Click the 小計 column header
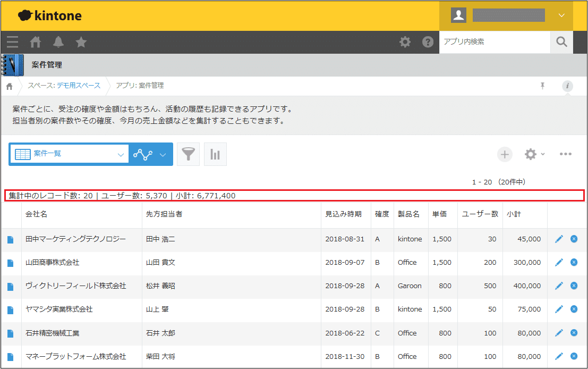 [514, 214]
